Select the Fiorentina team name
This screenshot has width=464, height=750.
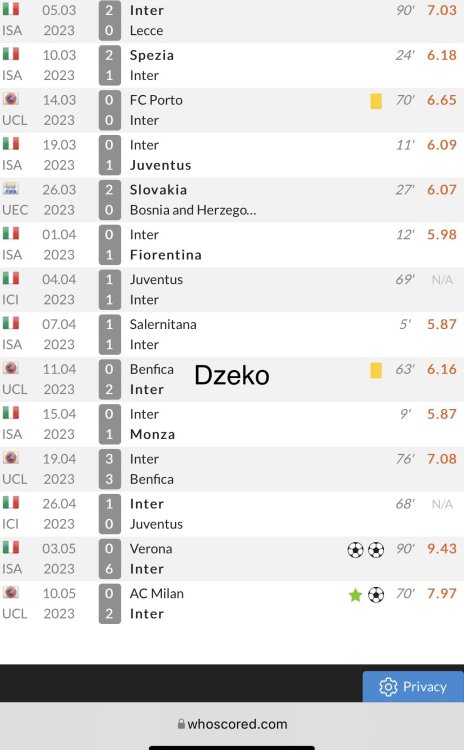pos(166,254)
